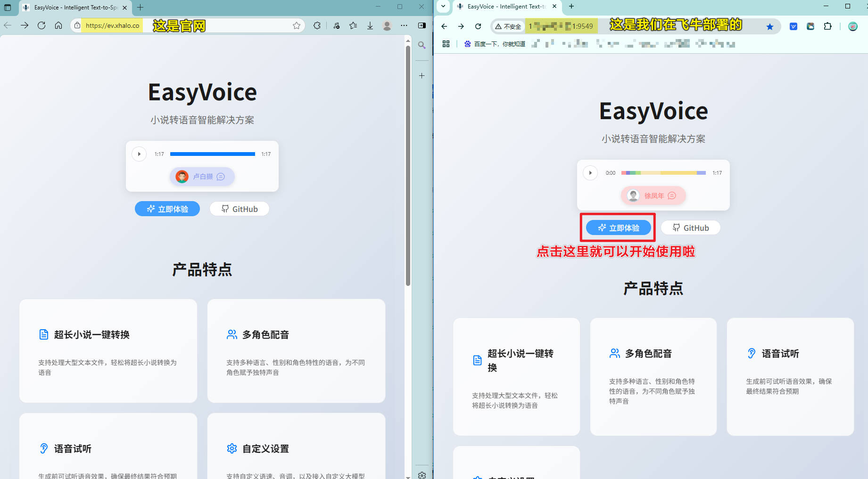Click 立即体验 button in left official site

(x=167, y=209)
